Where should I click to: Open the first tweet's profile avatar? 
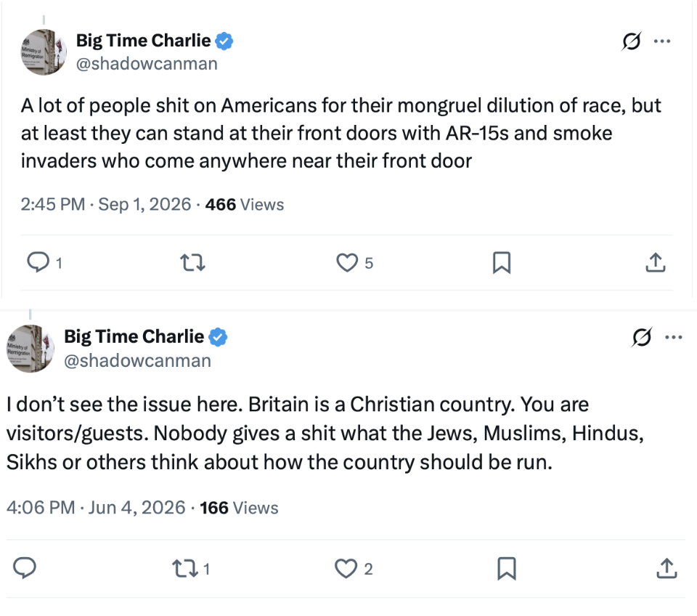point(44,52)
